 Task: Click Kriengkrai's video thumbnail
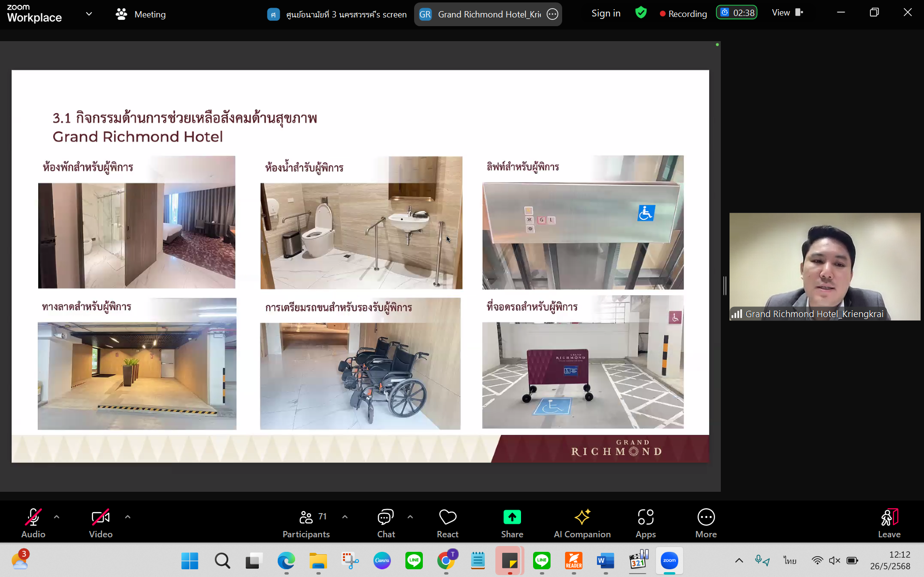click(825, 266)
